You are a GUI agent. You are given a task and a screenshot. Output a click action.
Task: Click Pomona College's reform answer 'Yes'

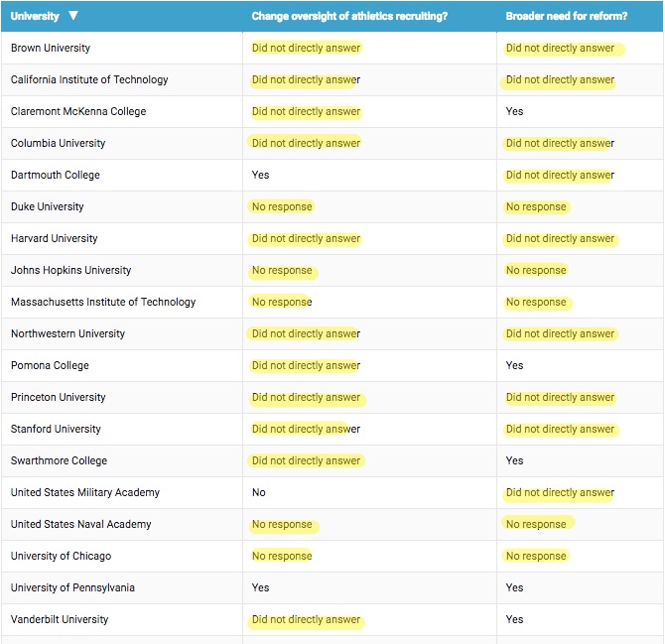point(514,365)
